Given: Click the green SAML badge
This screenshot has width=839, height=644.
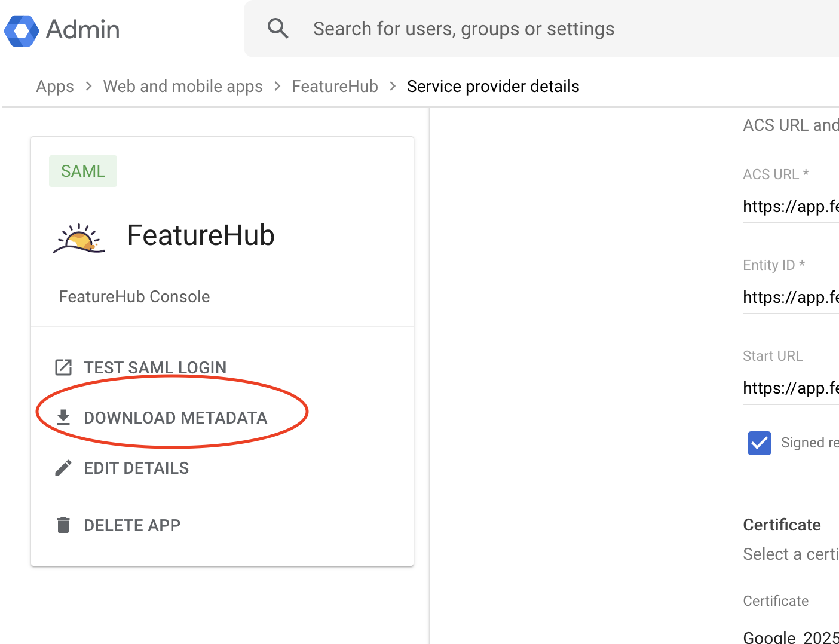Looking at the screenshot, I should 83,171.
